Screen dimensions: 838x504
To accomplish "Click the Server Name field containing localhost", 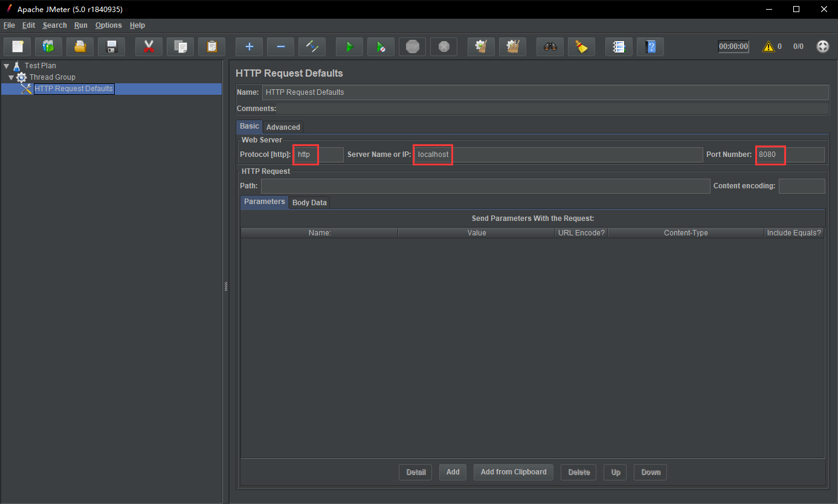I will (558, 155).
